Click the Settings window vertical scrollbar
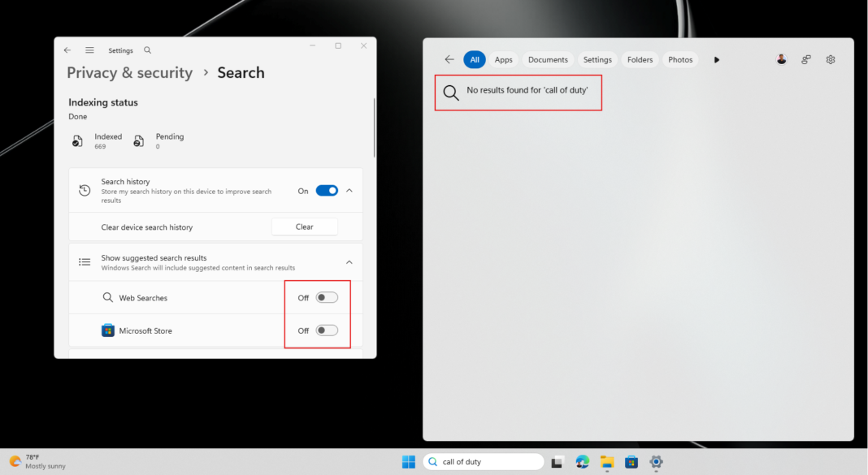This screenshot has width=868, height=475. [x=374, y=127]
